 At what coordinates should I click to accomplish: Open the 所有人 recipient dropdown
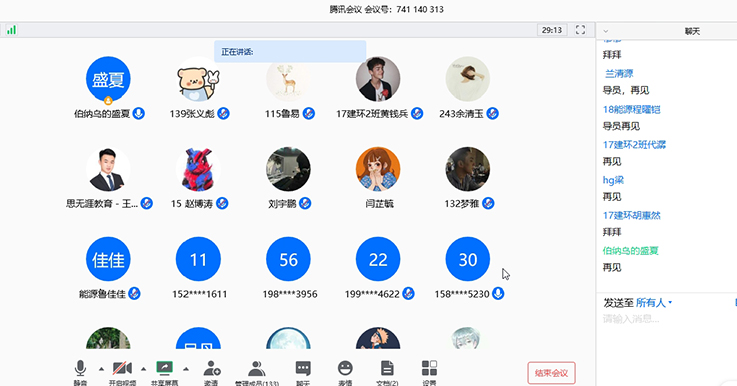coord(654,303)
